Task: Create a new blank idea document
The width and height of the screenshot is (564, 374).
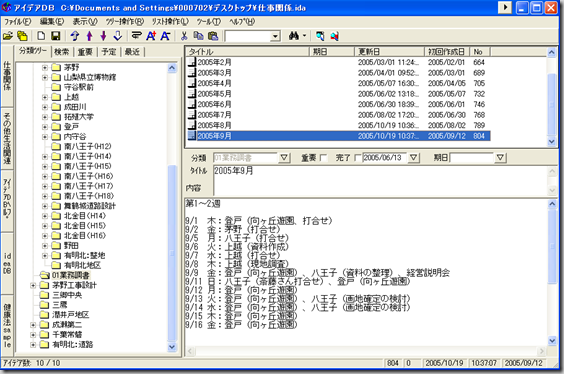Action: point(41,36)
